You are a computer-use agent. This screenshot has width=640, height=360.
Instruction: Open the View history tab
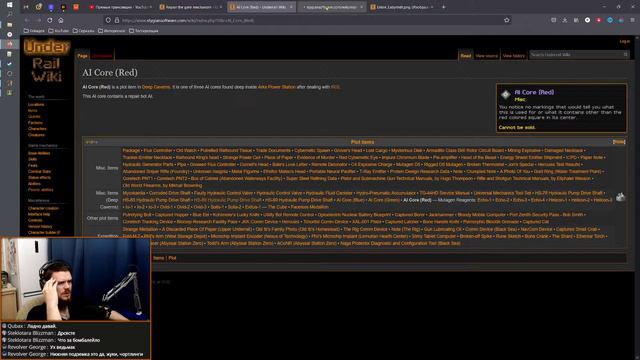point(513,56)
